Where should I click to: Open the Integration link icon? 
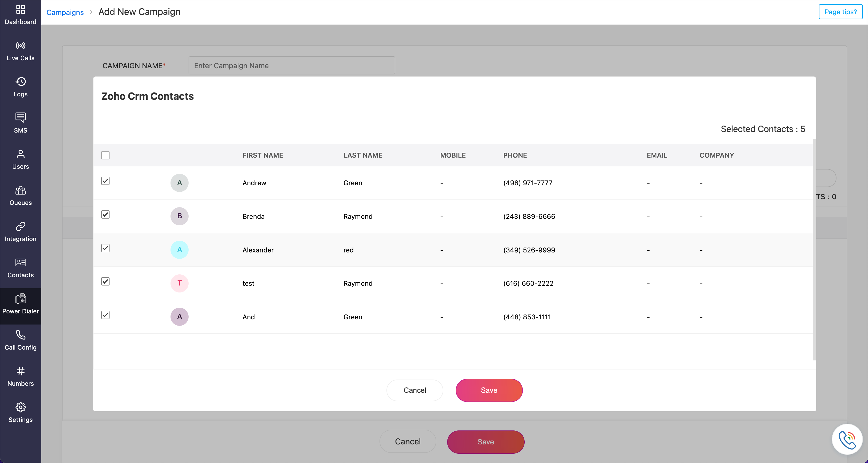pyautogui.click(x=21, y=226)
